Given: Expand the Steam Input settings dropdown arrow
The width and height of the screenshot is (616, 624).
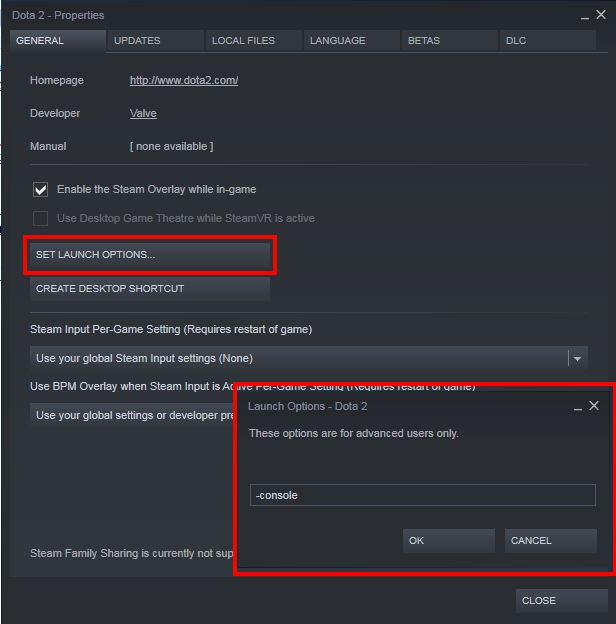Looking at the screenshot, I should [577, 359].
